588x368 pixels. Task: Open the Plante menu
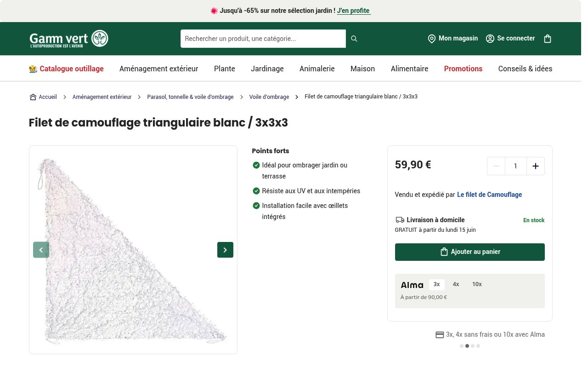coord(225,69)
